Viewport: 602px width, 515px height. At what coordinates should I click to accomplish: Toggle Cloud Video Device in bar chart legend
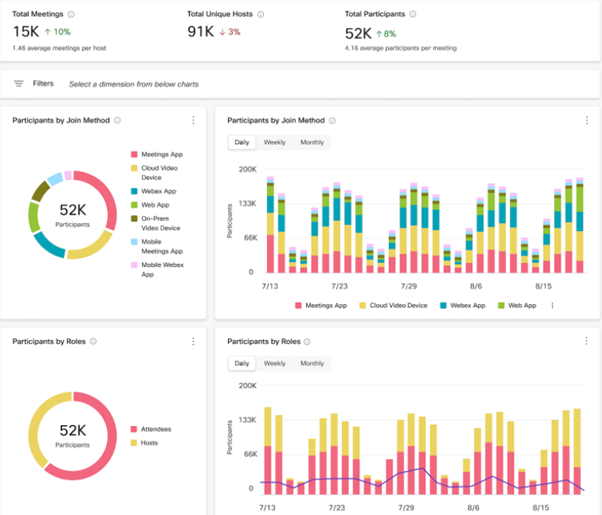coord(406,305)
